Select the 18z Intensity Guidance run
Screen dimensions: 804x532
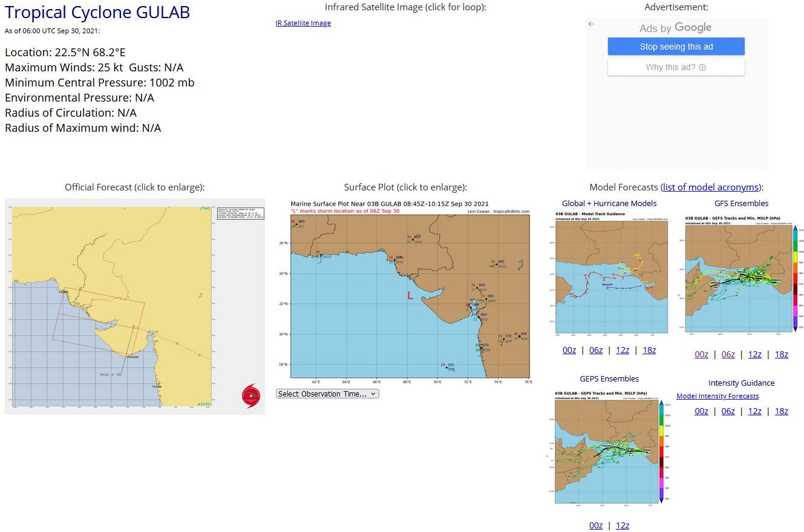click(782, 411)
